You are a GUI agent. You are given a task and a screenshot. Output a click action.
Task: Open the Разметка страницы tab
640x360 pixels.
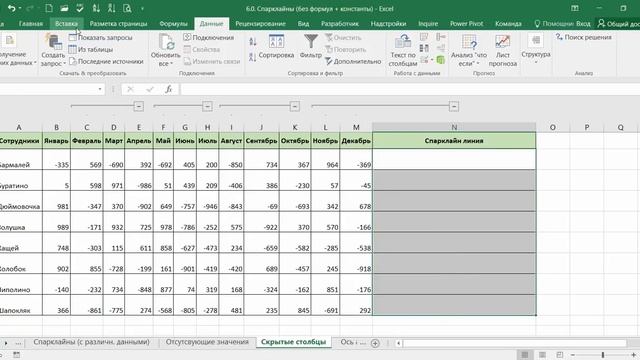pos(118,24)
